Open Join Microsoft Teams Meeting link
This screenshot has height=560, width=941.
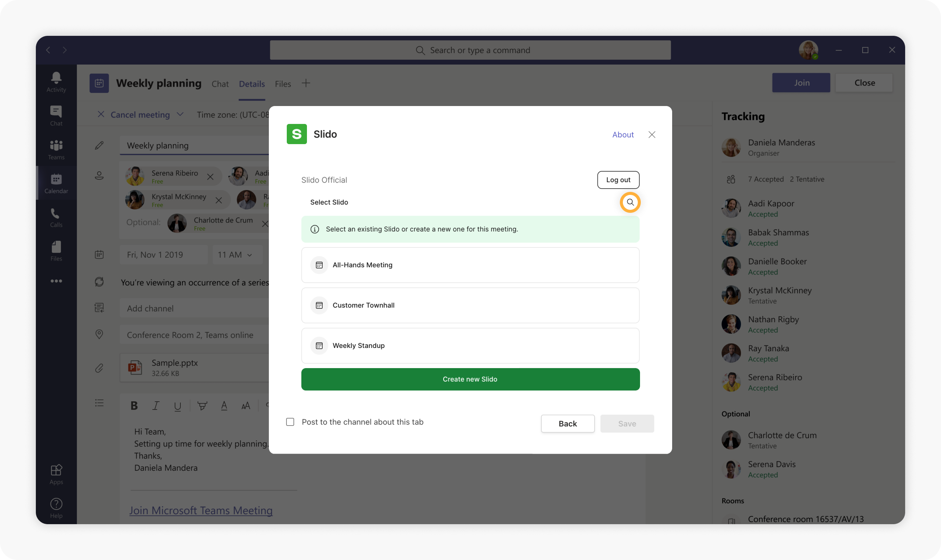pos(201,510)
